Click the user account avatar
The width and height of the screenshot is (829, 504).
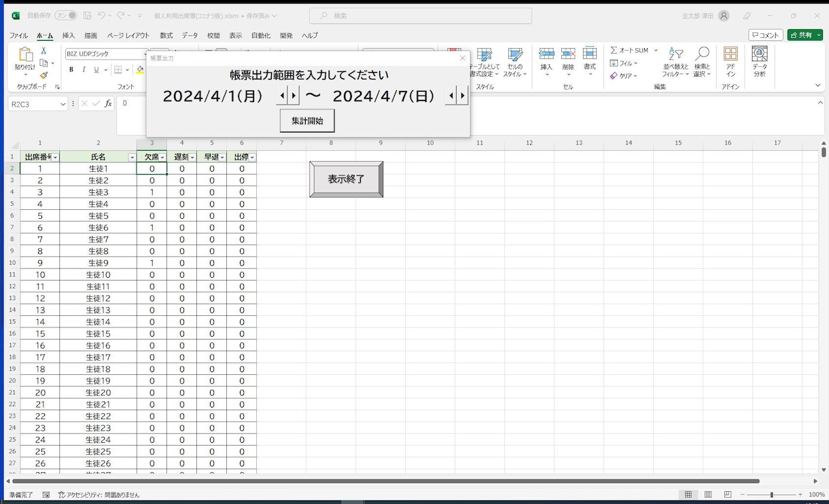[724, 16]
